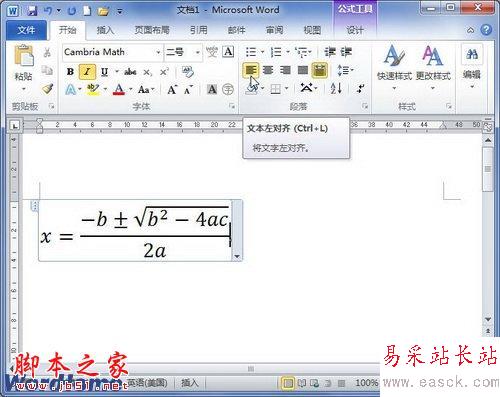Toggle Superscript formatting
The height and width of the screenshot is (397, 500).
click(x=164, y=72)
